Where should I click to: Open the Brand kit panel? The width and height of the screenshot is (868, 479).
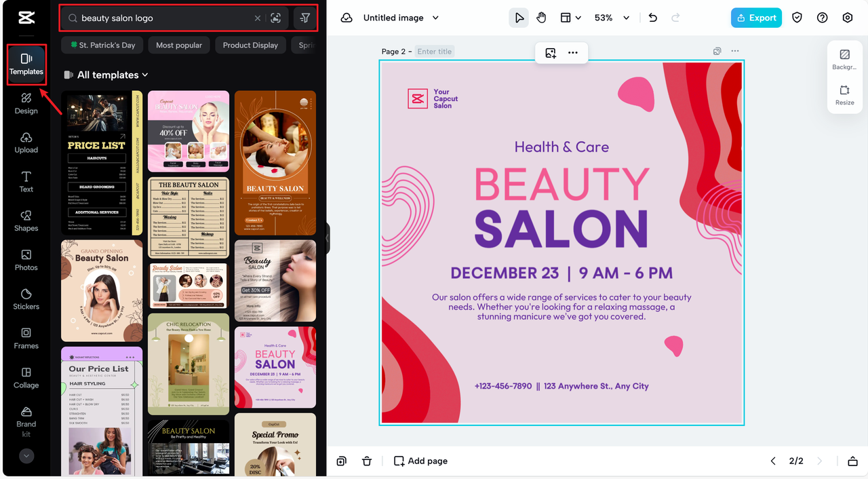click(x=26, y=422)
